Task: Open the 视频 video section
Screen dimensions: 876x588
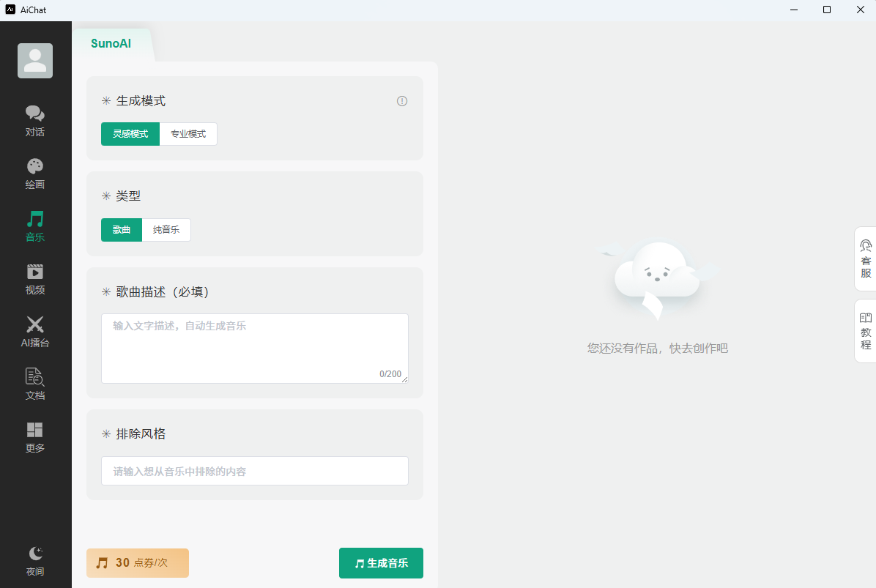Action: [35, 279]
